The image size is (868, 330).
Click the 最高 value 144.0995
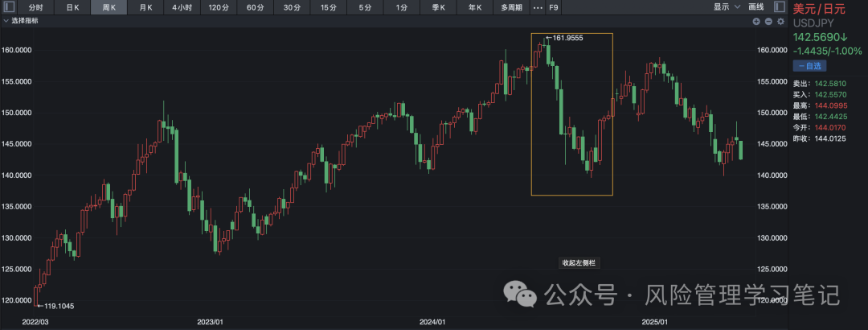831,106
